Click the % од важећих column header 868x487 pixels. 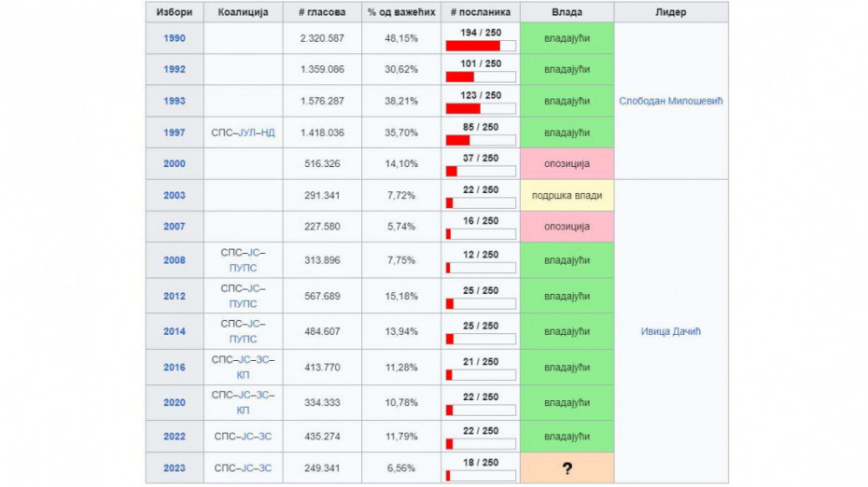[x=401, y=12]
